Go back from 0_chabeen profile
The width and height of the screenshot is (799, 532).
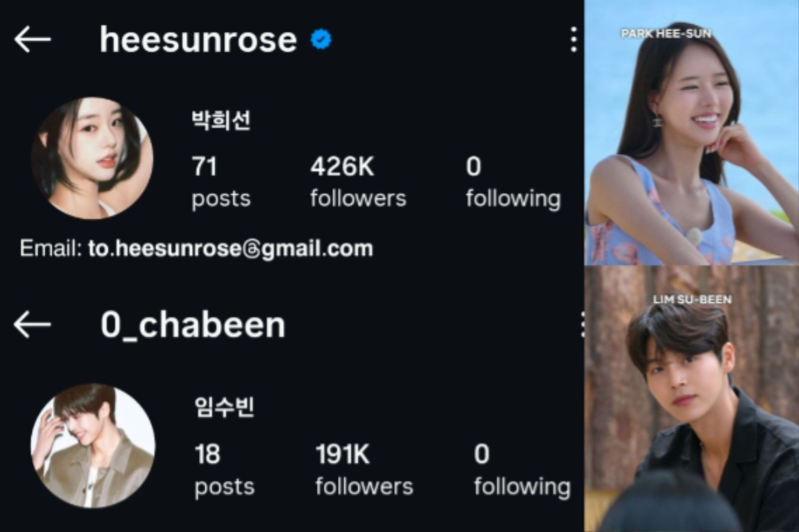click(33, 325)
